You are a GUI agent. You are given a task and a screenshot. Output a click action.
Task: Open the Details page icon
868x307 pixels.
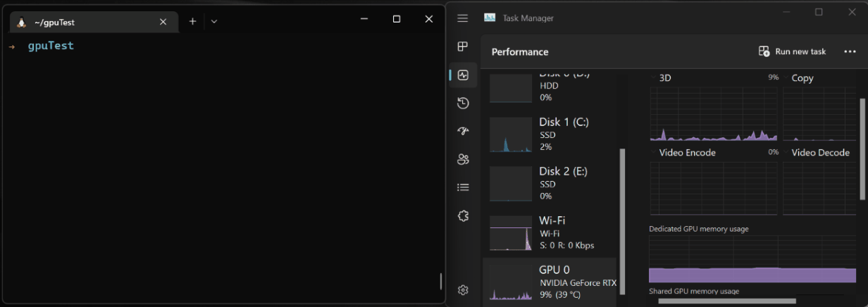coord(463,187)
